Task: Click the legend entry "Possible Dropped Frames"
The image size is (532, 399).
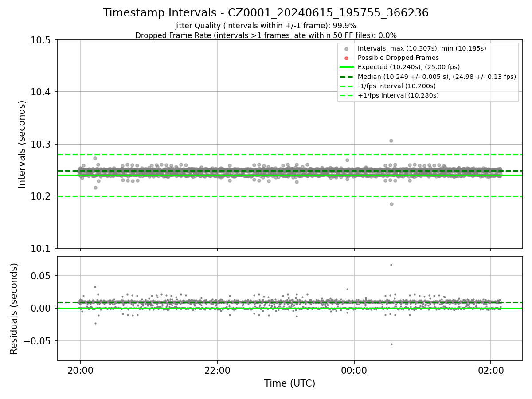Action: [x=398, y=58]
